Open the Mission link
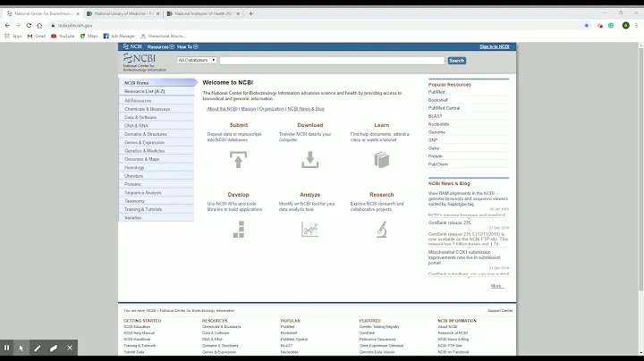Image resolution: width=644 pixels, height=361 pixels. pos(248,109)
